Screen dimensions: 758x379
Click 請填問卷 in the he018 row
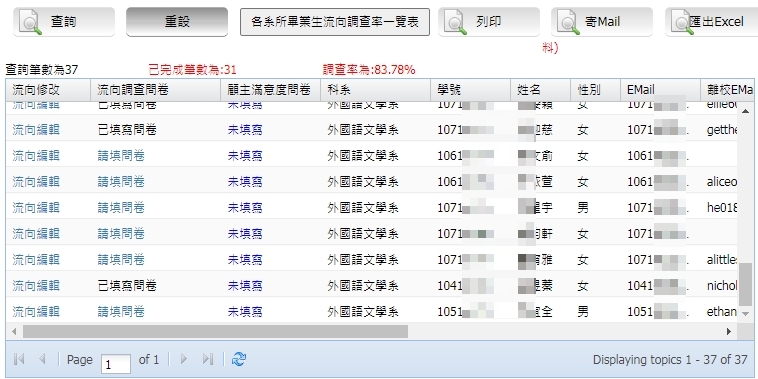121,208
